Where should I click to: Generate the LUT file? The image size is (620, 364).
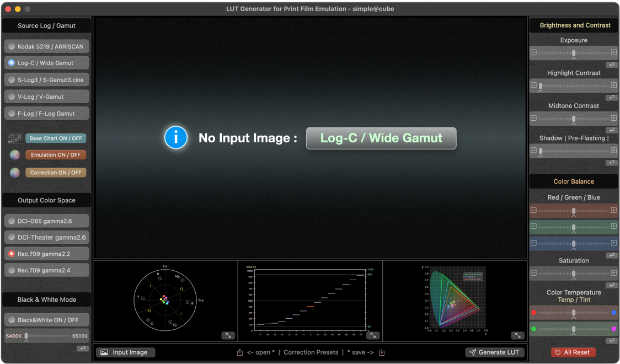tap(495, 352)
